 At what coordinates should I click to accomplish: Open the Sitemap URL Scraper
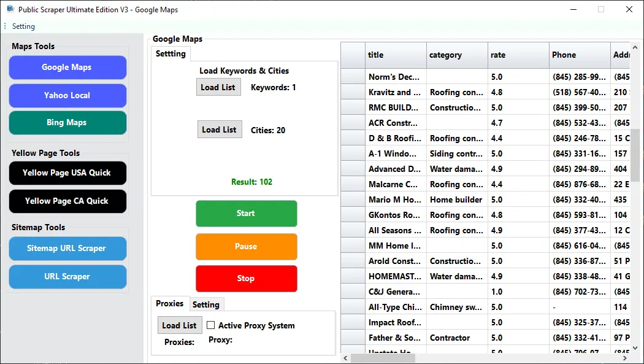[x=67, y=249]
